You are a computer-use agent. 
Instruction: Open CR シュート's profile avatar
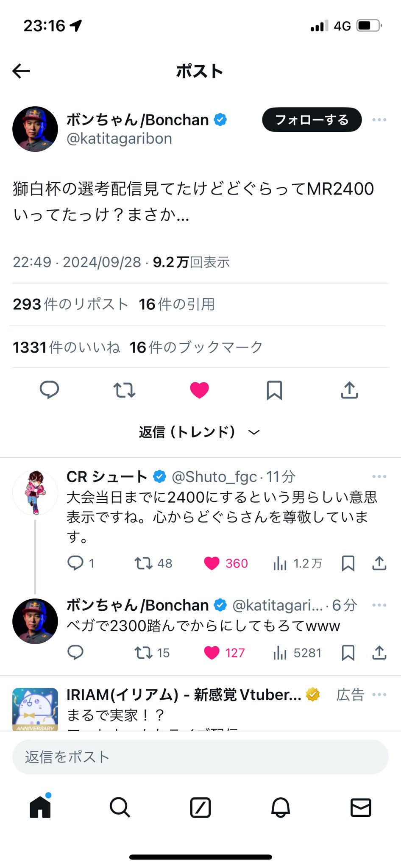35,492
